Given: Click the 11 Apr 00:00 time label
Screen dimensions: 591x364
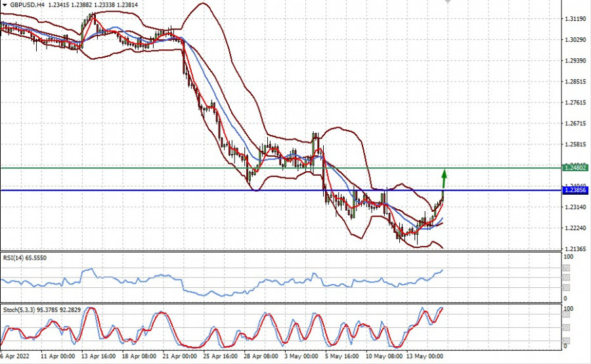Looking at the screenshot, I should click(x=57, y=356).
